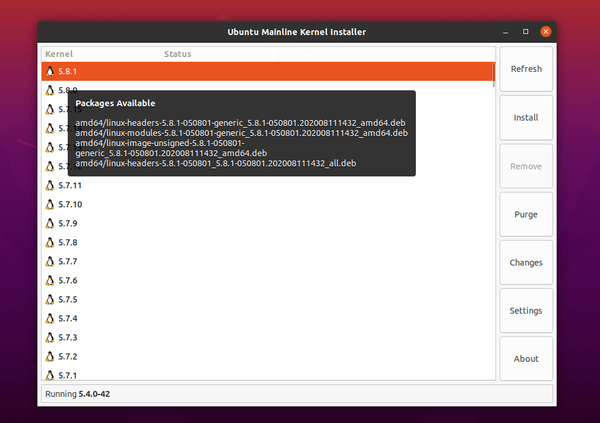Screen dimensions: 600x423
Task: Click the penguin icon next to 5.7.3
Action: point(50,337)
